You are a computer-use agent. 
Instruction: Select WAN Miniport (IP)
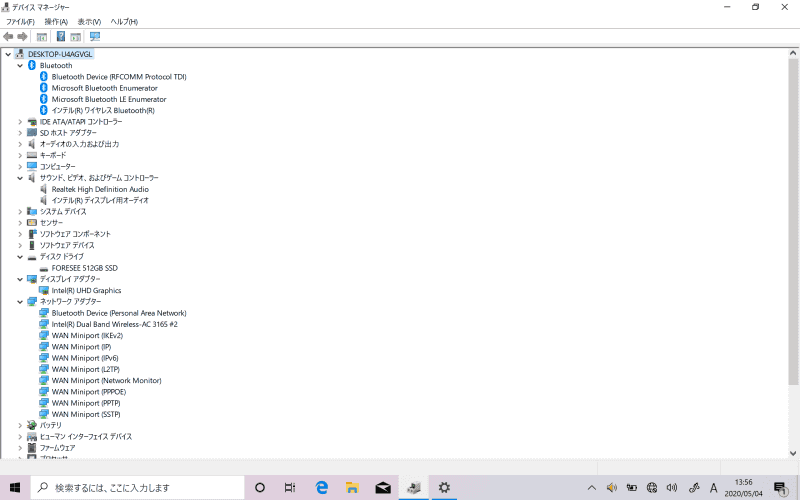pyautogui.click(x=81, y=346)
